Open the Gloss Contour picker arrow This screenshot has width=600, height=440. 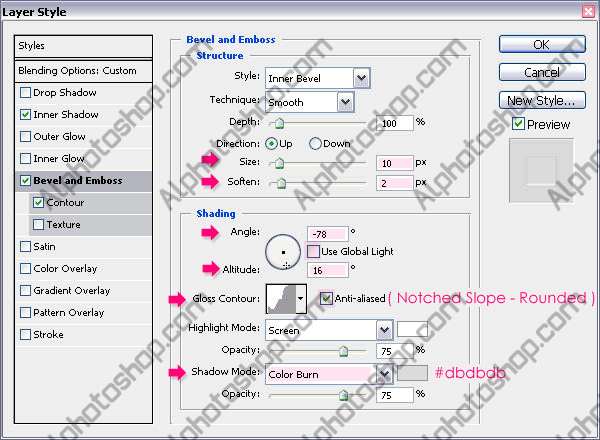pos(301,299)
